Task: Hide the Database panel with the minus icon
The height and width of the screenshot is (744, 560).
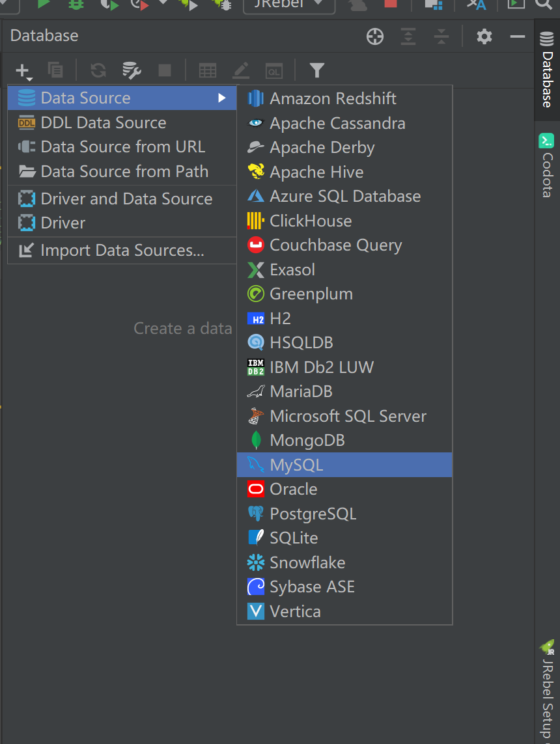Action: click(x=517, y=36)
